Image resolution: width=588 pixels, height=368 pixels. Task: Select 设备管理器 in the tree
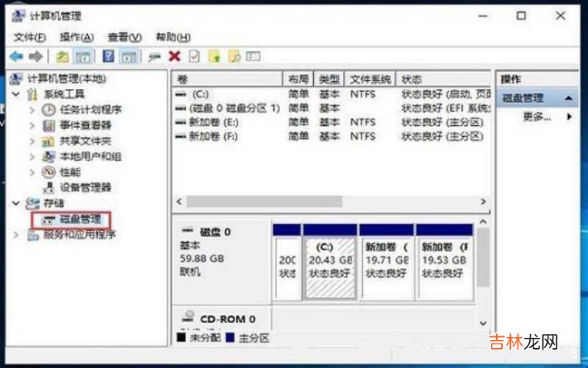85,188
